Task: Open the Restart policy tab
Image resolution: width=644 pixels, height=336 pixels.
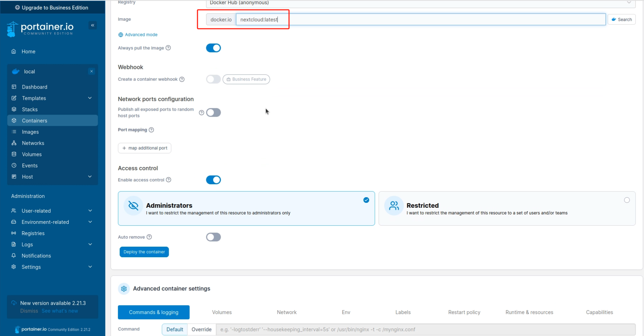Action: click(464, 312)
